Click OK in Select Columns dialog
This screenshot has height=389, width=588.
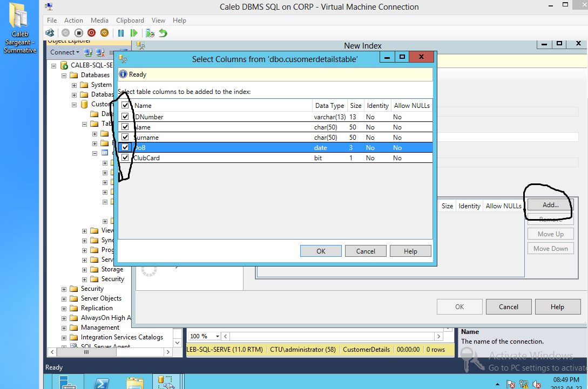pyautogui.click(x=321, y=251)
